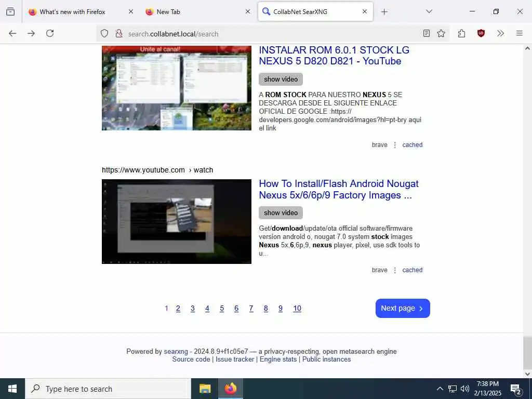
Task: Go forward with the forward arrow
Action: tap(31, 33)
